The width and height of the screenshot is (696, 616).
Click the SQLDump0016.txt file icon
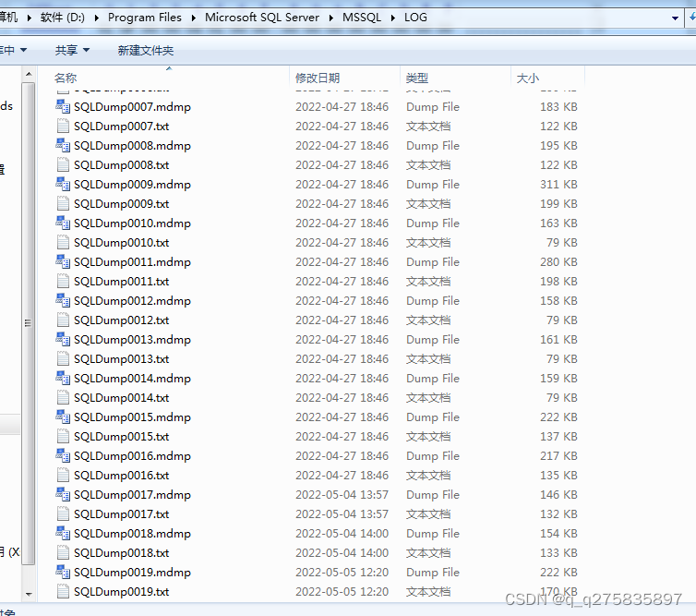63,476
